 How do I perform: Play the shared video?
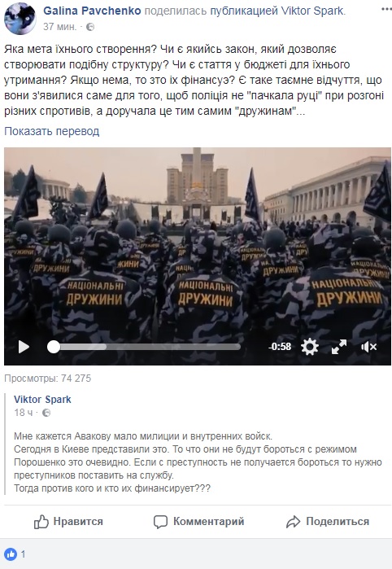24,347
